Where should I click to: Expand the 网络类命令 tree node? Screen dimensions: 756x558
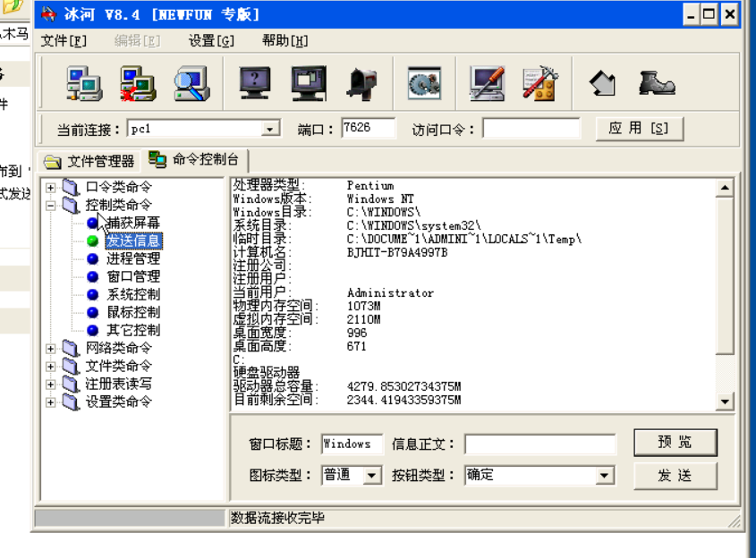[x=51, y=349]
